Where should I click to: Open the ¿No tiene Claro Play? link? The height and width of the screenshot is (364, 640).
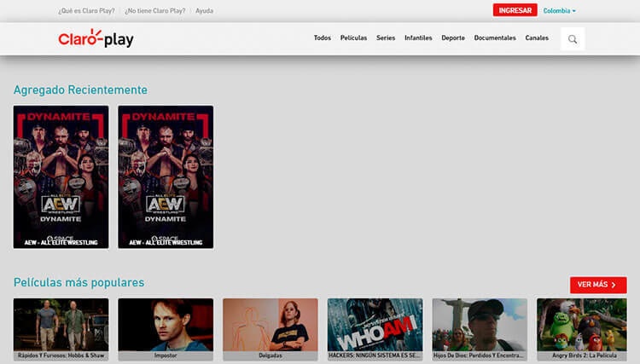[154, 11]
